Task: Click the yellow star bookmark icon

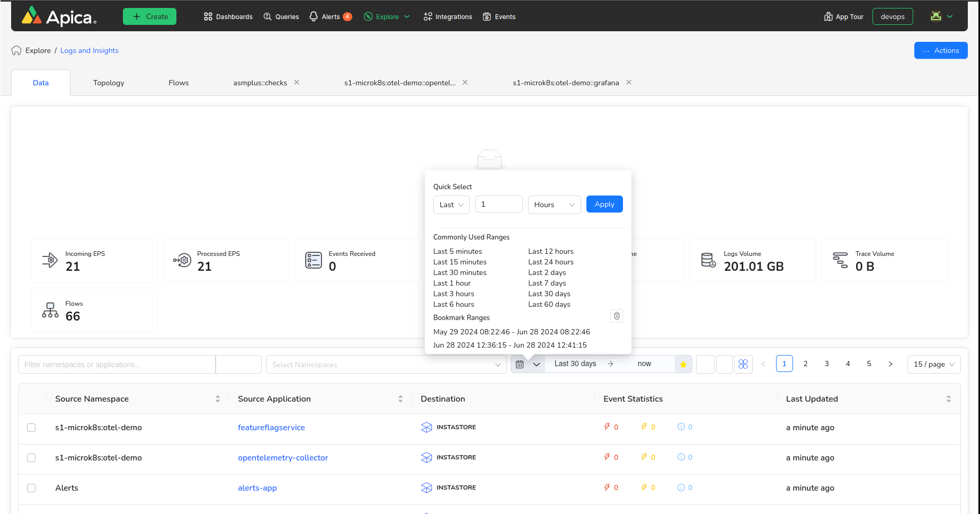Action: [683, 365]
